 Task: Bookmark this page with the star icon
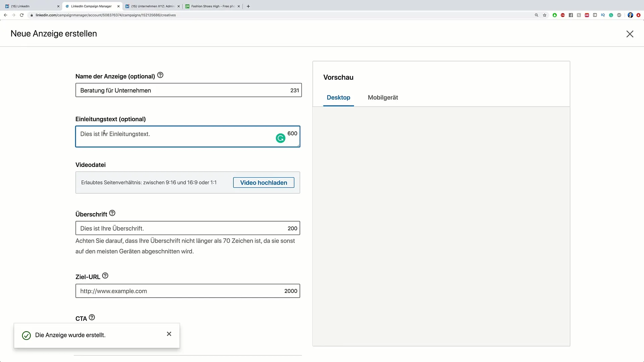click(x=545, y=15)
